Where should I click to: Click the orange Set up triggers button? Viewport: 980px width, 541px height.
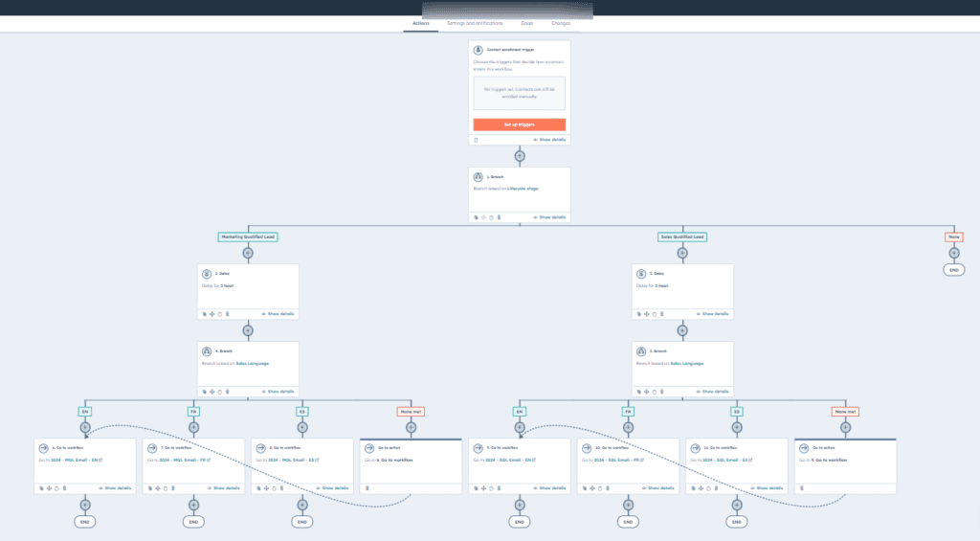coord(520,124)
